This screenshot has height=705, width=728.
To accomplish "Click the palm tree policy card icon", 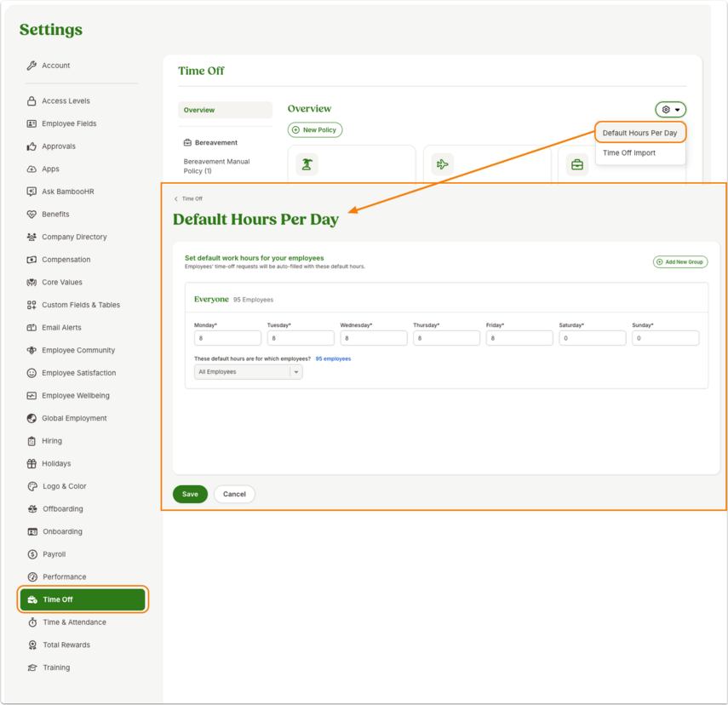I will pos(307,164).
